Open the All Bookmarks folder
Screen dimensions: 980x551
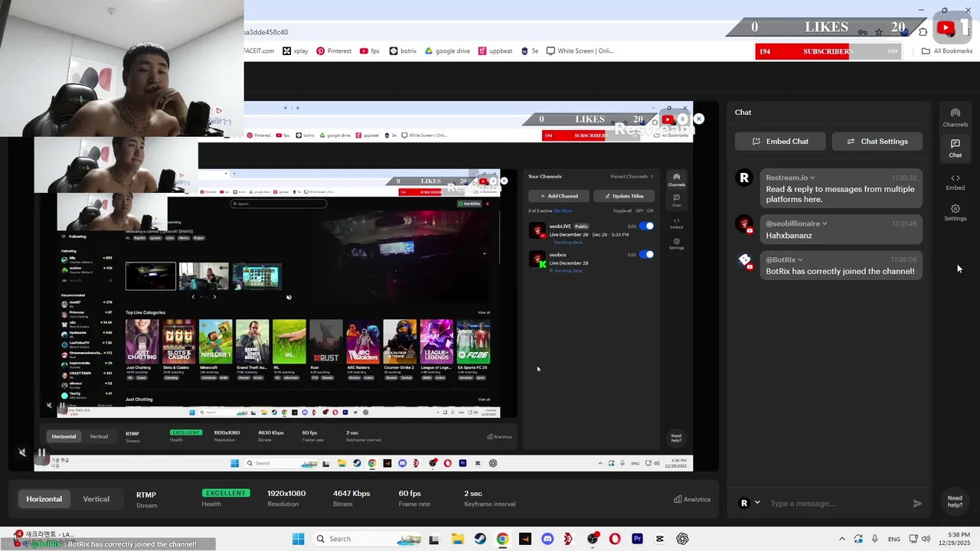click(947, 51)
